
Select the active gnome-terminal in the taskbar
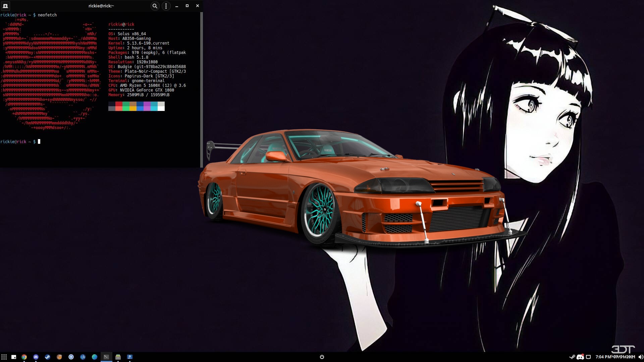click(x=106, y=357)
